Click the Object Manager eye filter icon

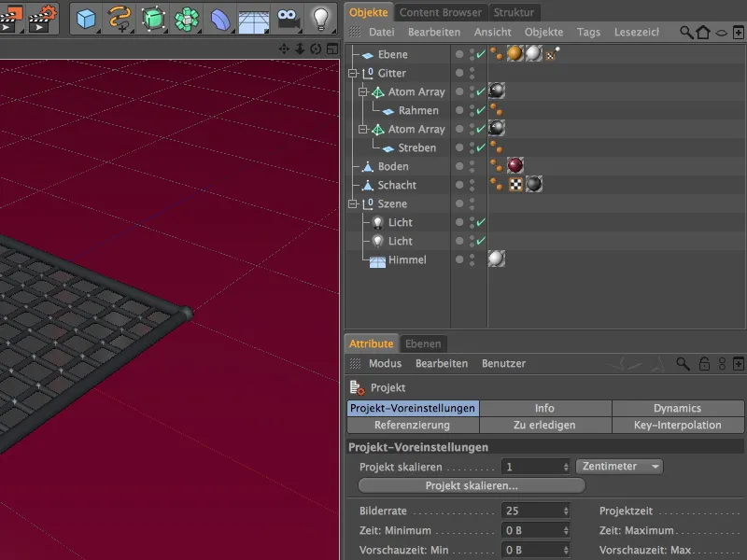[x=721, y=33]
